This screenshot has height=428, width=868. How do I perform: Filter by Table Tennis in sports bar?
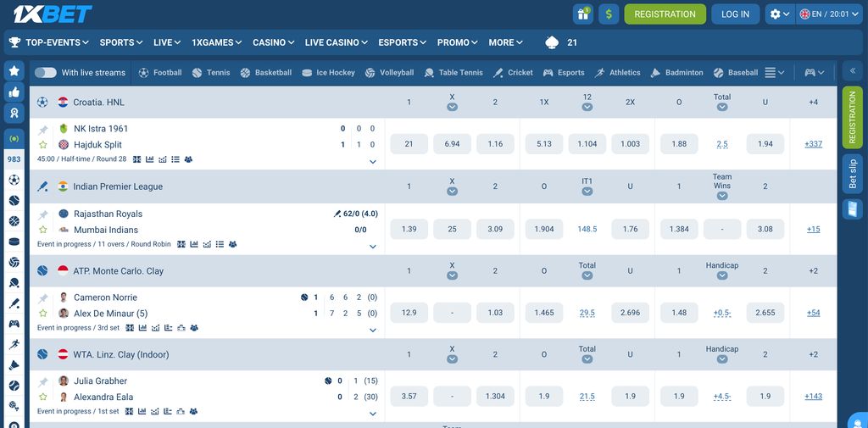(x=453, y=73)
